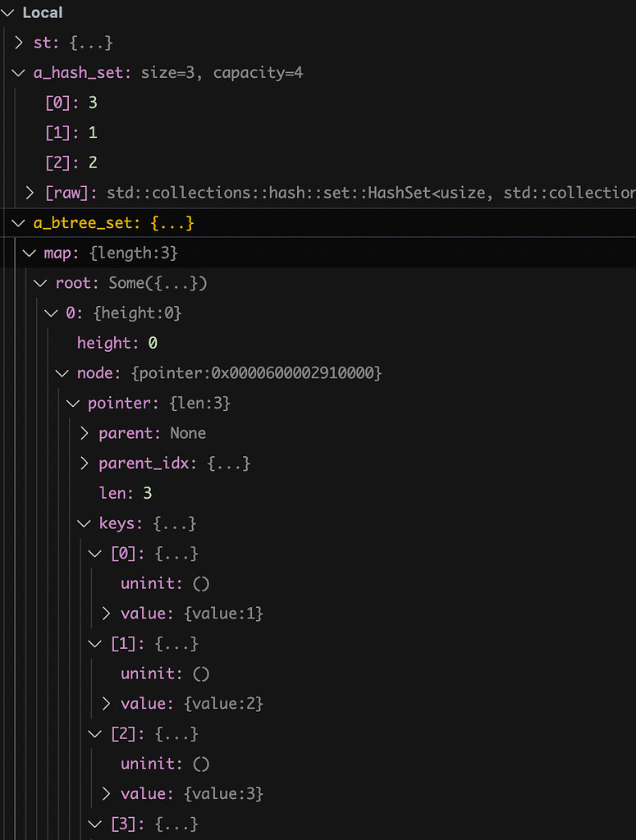Collapse the root Some entry
The height and width of the screenshot is (840, 636).
pos(40,282)
